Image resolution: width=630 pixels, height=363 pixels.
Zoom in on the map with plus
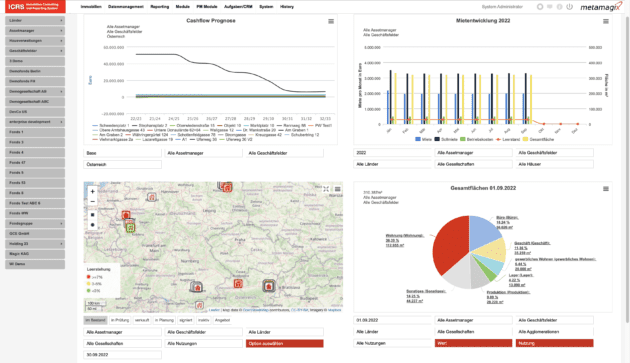tap(92, 192)
